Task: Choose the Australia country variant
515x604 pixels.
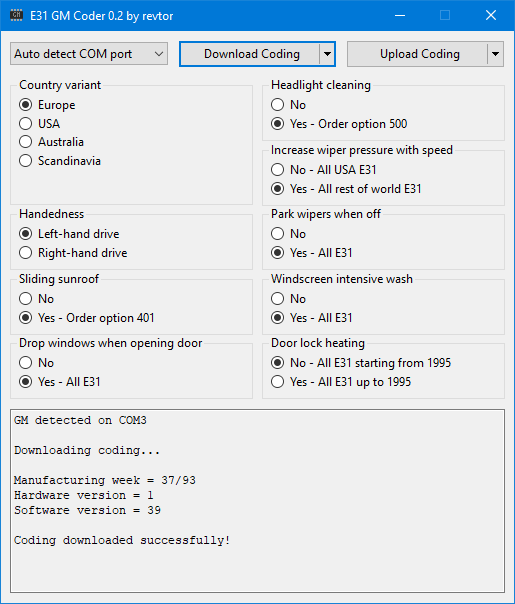Action: click(52, 142)
